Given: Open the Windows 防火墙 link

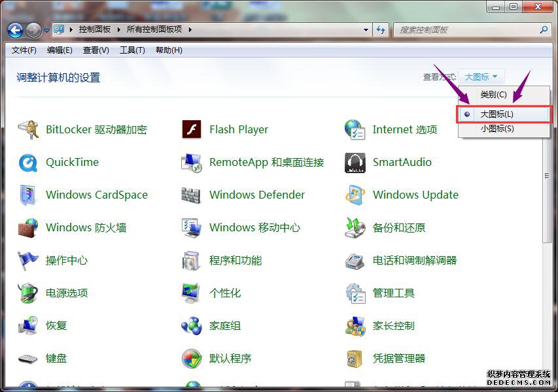Looking at the screenshot, I should (x=86, y=228).
